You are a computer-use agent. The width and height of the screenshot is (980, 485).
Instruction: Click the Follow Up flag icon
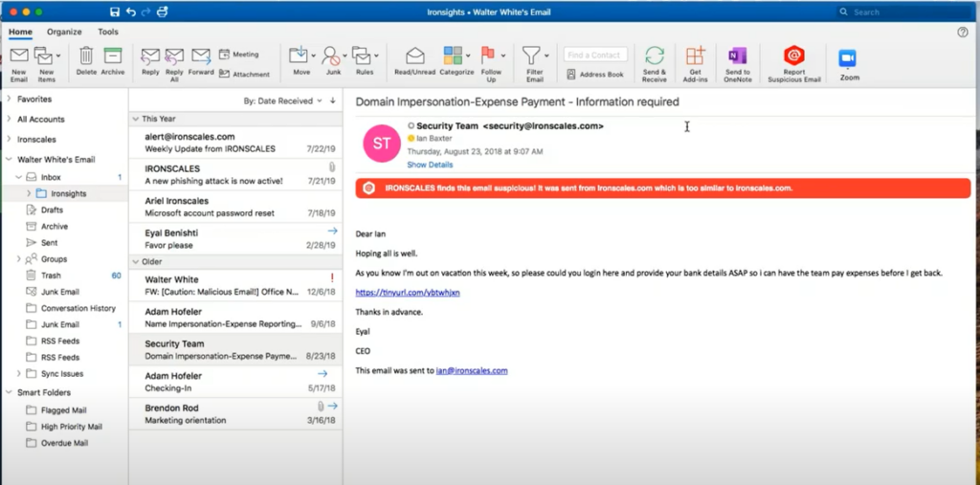(488, 55)
